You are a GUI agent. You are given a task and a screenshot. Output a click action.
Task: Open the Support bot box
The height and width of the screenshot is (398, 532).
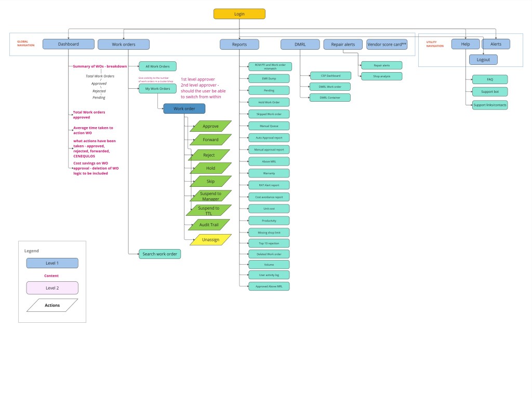tap(489, 92)
